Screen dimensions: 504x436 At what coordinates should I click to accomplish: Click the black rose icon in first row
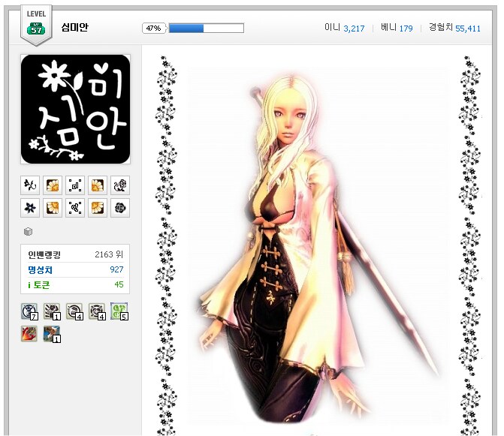pyautogui.click(x=119, y=185)
